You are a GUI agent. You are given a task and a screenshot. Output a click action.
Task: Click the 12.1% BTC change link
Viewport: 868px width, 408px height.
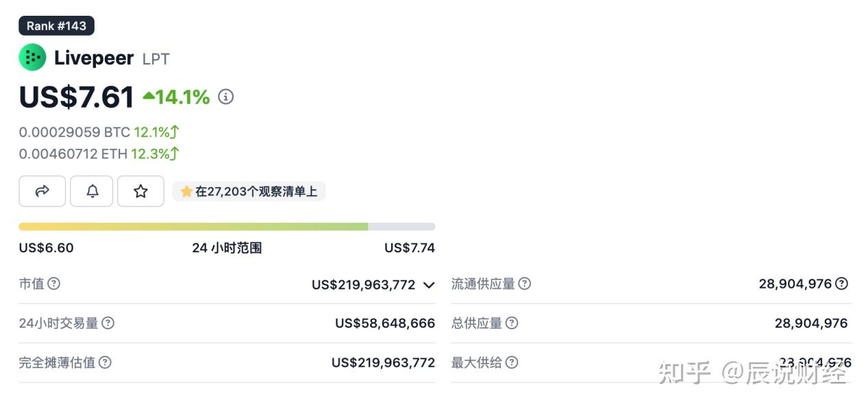152,132
